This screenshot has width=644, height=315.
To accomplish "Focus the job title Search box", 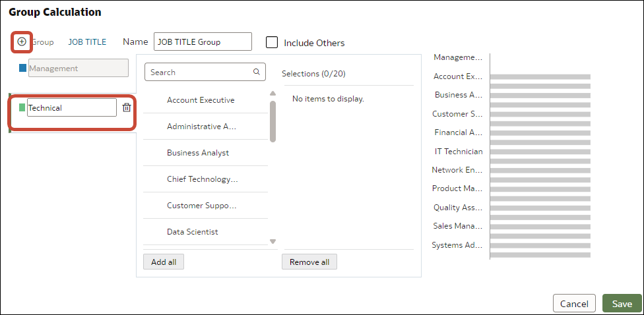I will [x=198, y=72].
